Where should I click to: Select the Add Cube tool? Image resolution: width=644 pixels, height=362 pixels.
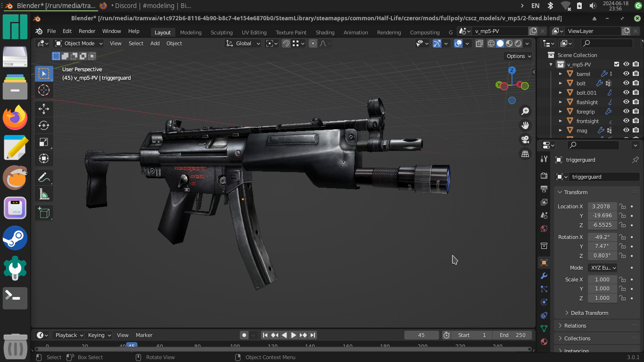point(44,213)
